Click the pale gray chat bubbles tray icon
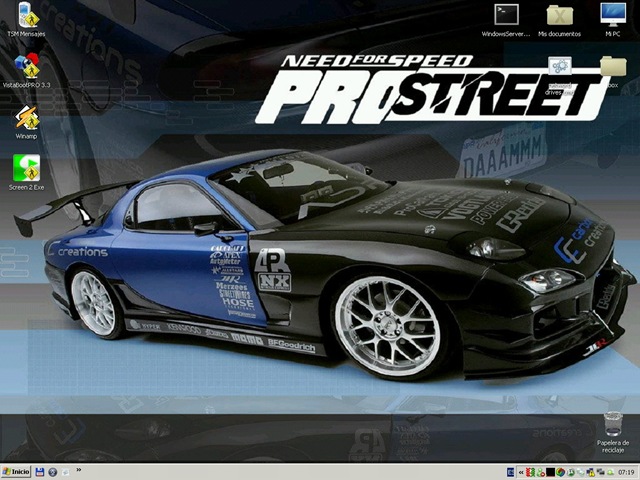 580,472
